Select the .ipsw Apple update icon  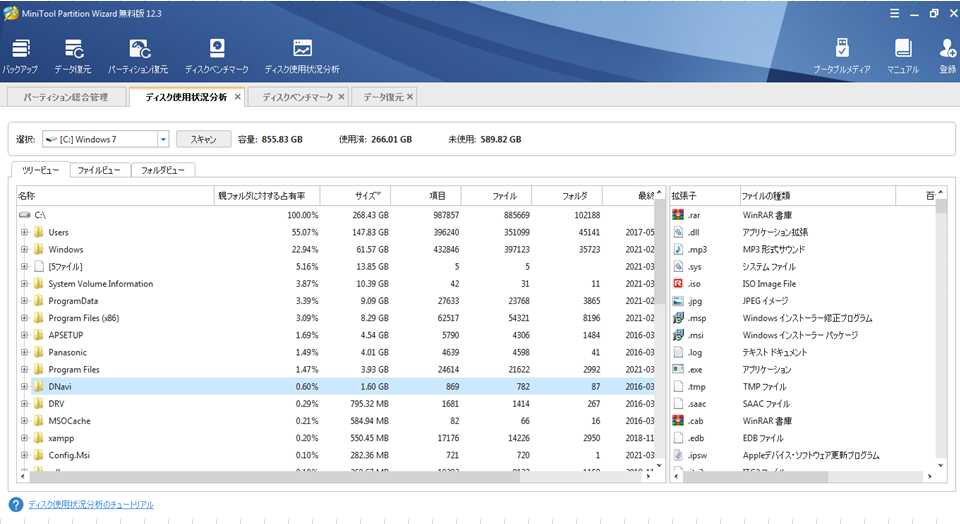pos(678,455)
